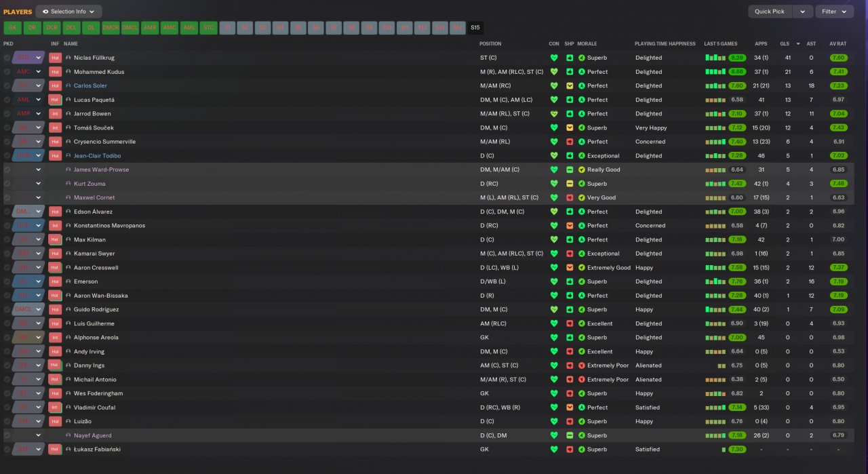Select the GK position slot
This screenshot has width=868, height=474.
(12, 28)
